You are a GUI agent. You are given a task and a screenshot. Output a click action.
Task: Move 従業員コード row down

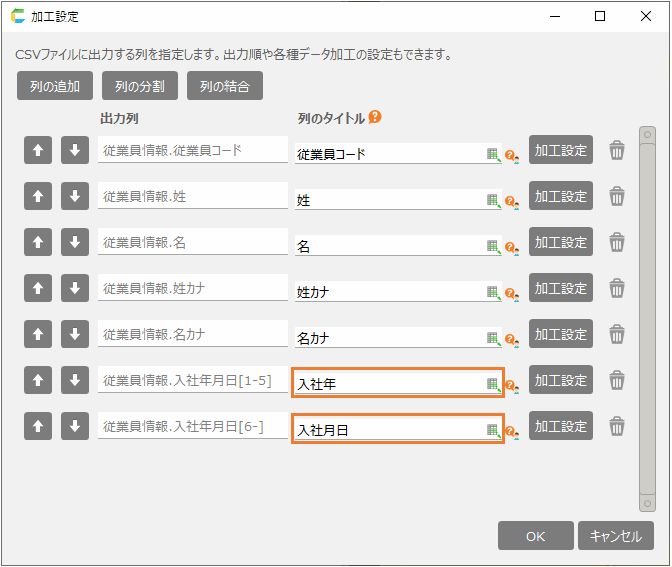tap(74, 150)
